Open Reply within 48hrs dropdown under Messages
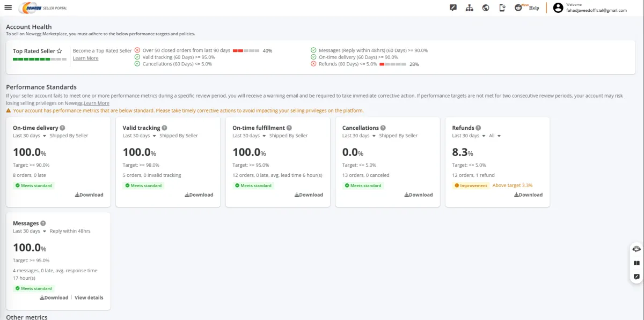 [x=70, y=231]
